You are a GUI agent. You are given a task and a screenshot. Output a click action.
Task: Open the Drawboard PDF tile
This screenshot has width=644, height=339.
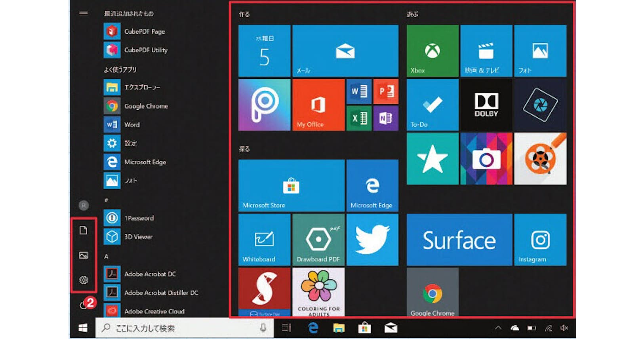click(x=318, y=240)
